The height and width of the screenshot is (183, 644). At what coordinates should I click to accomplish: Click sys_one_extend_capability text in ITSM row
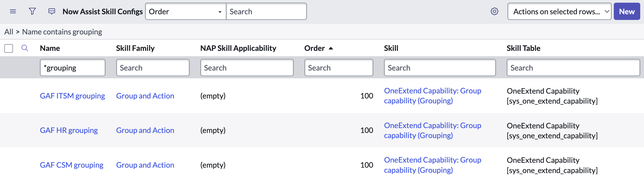(x=552, y=101)
